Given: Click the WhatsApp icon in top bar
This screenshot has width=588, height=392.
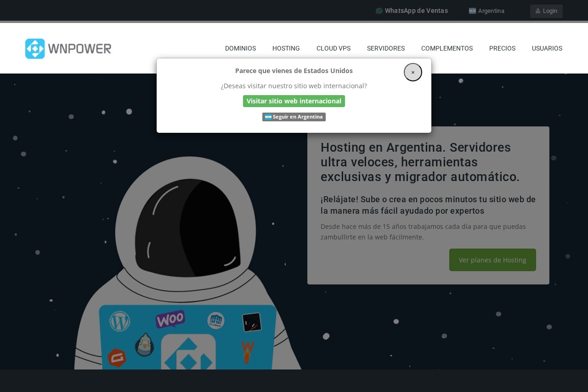Looking at the screenshot, I should (x=379, y=11).
